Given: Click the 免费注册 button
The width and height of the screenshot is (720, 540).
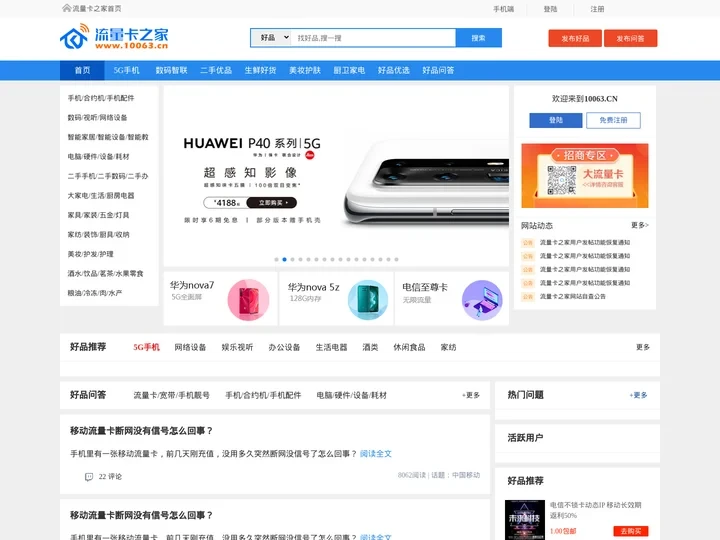Looking at the screenshot, I should click(x=613, y=120).
